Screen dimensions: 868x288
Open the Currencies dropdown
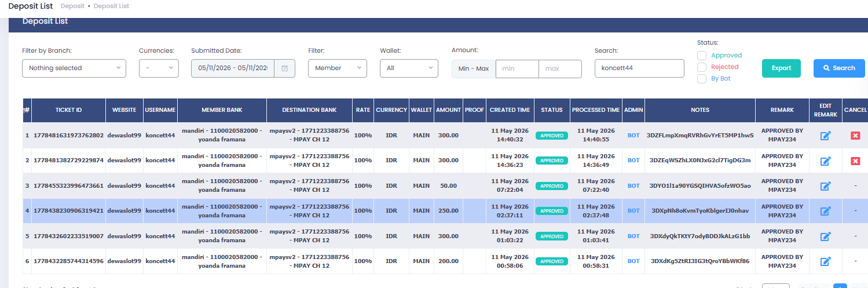[159, 68]
